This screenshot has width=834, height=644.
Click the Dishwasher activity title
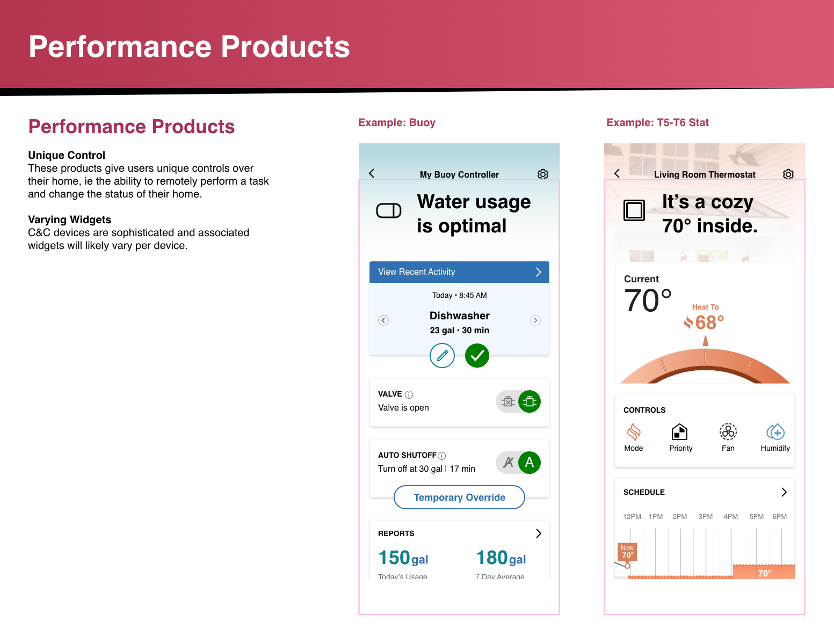(459, 316)
